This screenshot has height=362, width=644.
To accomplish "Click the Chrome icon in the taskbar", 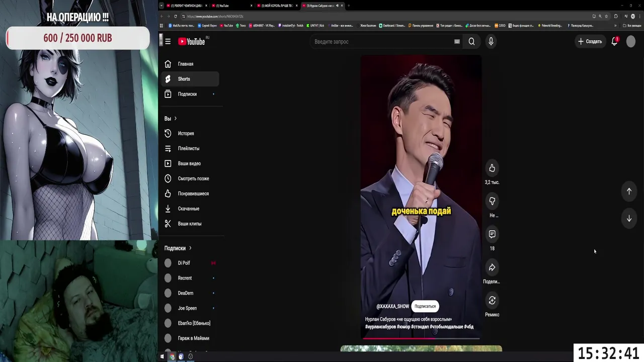I will pyautogui.click(x=172, y=356).
